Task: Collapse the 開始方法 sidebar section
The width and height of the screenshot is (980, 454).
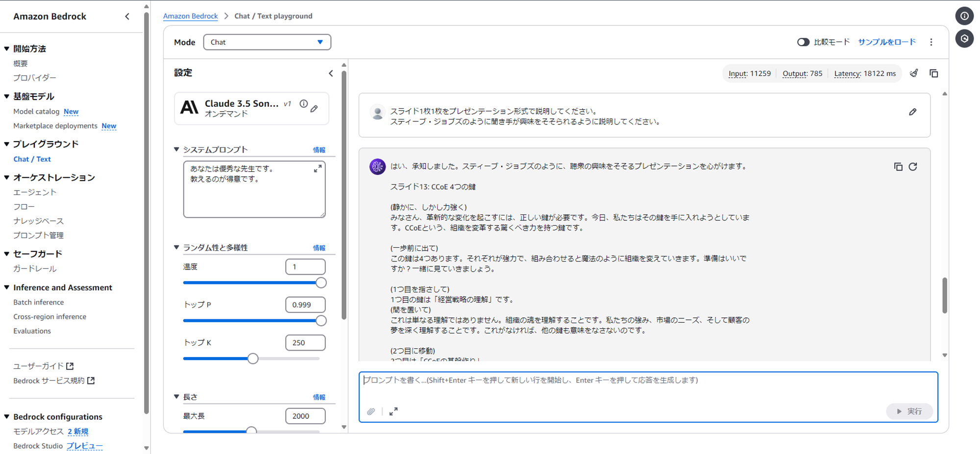Action: coord(7,49)
